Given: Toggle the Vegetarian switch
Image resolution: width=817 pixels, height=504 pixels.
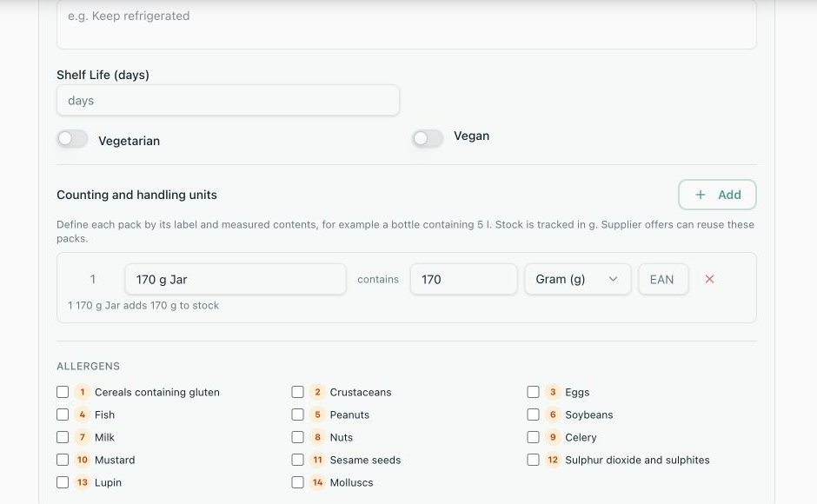Looking at the screenshot, I should click(x=72, y=139).
